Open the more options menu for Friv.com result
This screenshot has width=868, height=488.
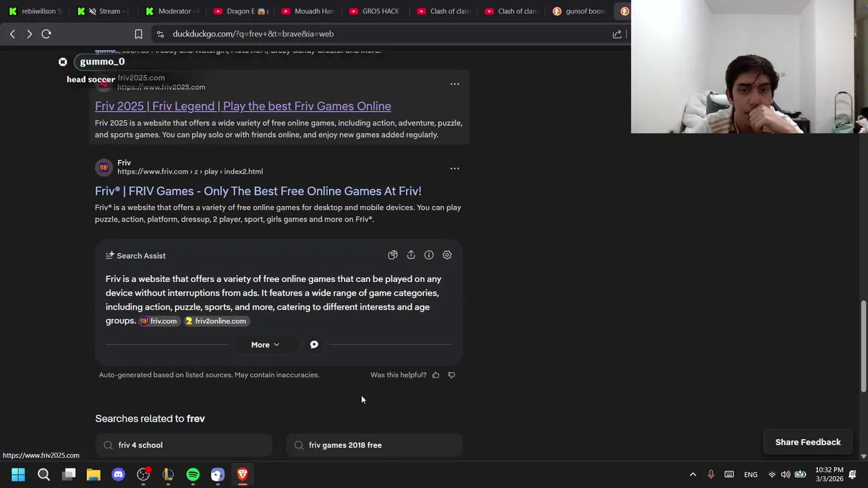tap(454, 168)
